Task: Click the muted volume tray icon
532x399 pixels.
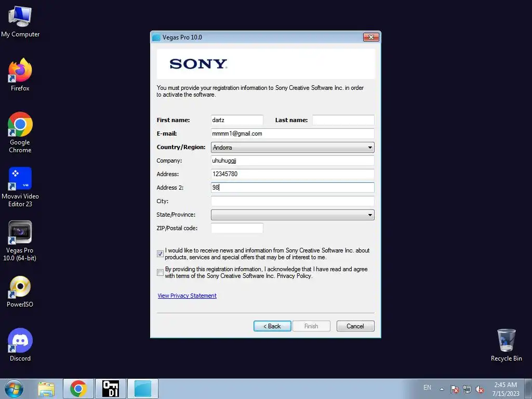Action: [480, 389]
